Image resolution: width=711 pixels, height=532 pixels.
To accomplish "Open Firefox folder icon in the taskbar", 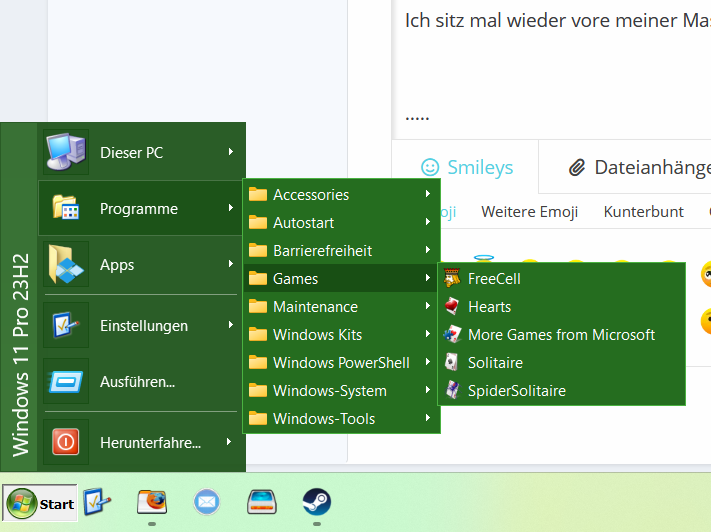I will (152, 502).
